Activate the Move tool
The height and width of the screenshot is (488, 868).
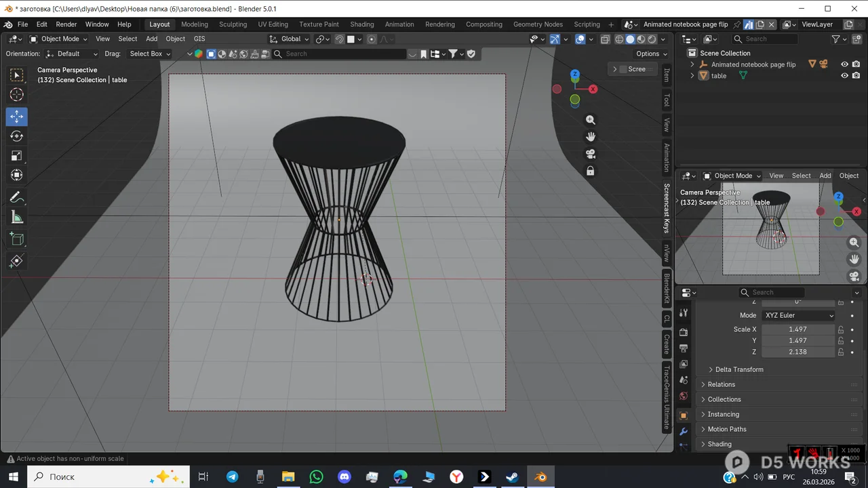point(17,117)
